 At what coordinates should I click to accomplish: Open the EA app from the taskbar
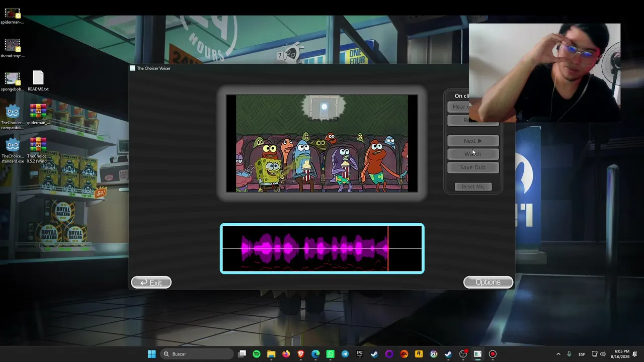(x=404, y=354)
